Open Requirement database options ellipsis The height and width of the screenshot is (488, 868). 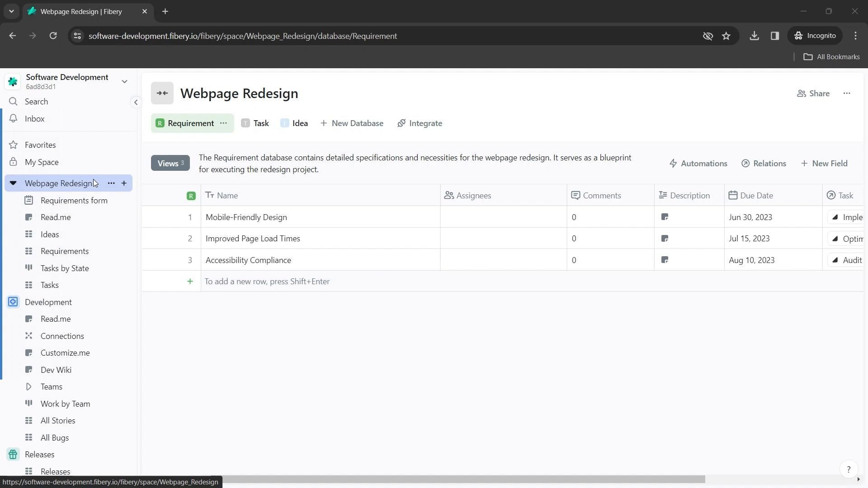(x=223, y=123)
